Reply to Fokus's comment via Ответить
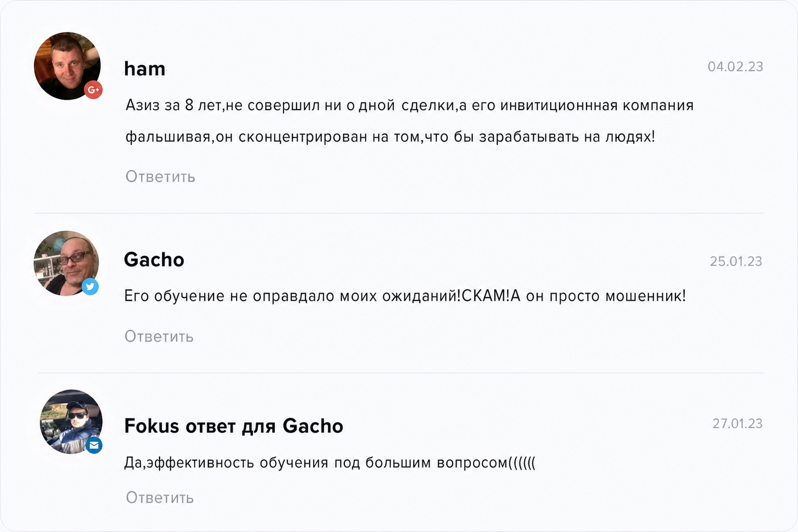 tap(160, 498)
